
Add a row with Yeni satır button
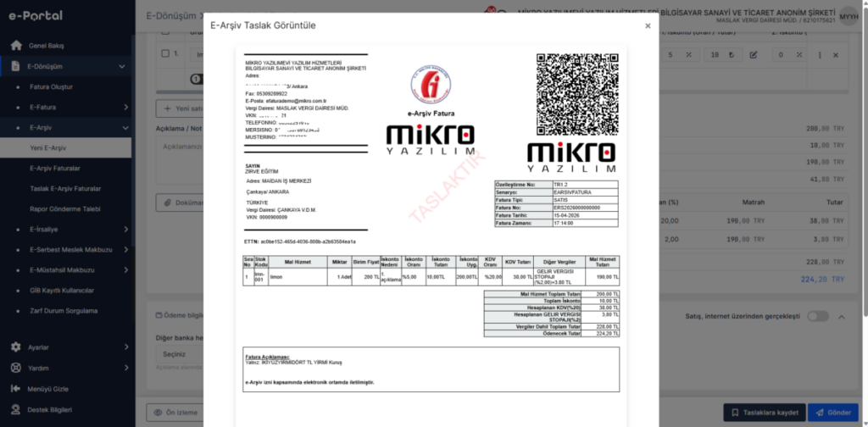(x=180, y=109)
